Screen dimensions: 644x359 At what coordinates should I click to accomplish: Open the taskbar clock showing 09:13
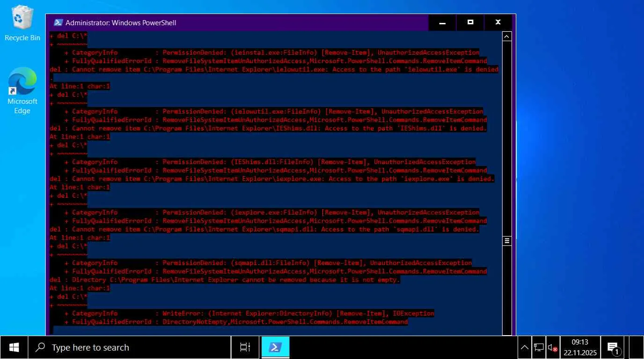tap(580, 347)
